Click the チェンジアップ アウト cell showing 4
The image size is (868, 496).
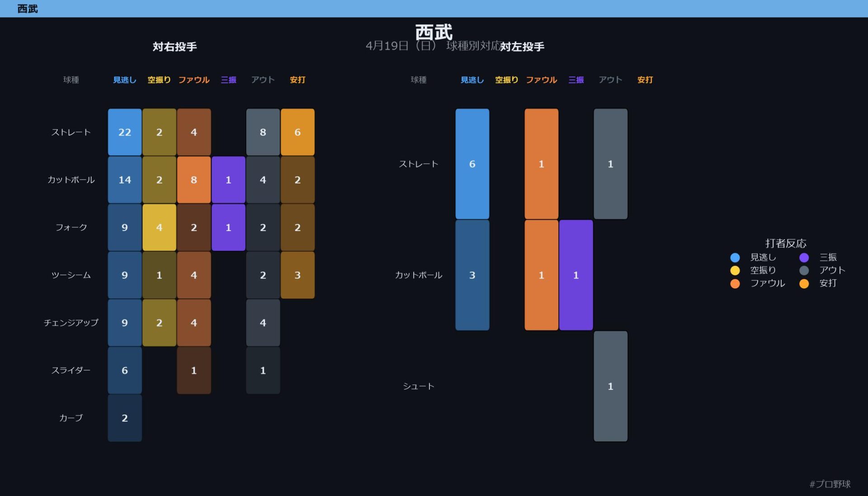[263, 323]
